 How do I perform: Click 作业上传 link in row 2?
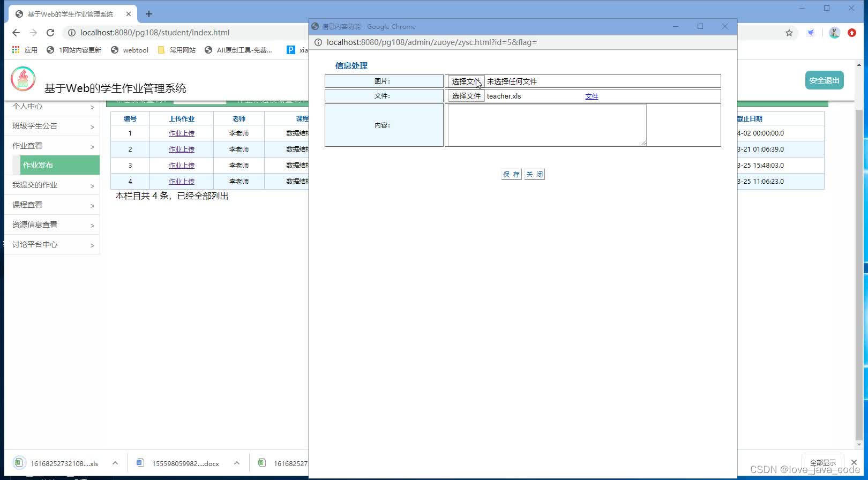(182, 149)
